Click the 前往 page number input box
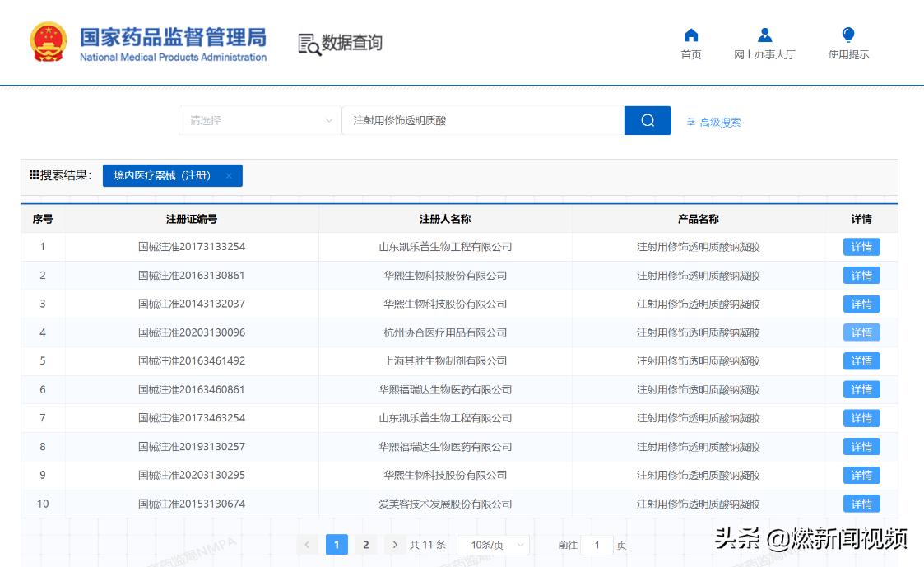The height and width of the screenshot is (567, 924). coord(597,545)
